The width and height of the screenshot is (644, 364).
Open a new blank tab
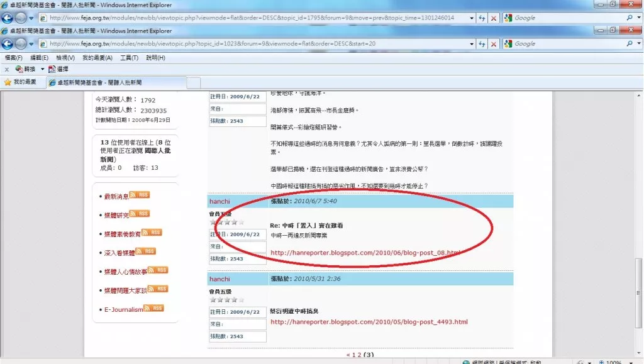[x=194, y=83]
